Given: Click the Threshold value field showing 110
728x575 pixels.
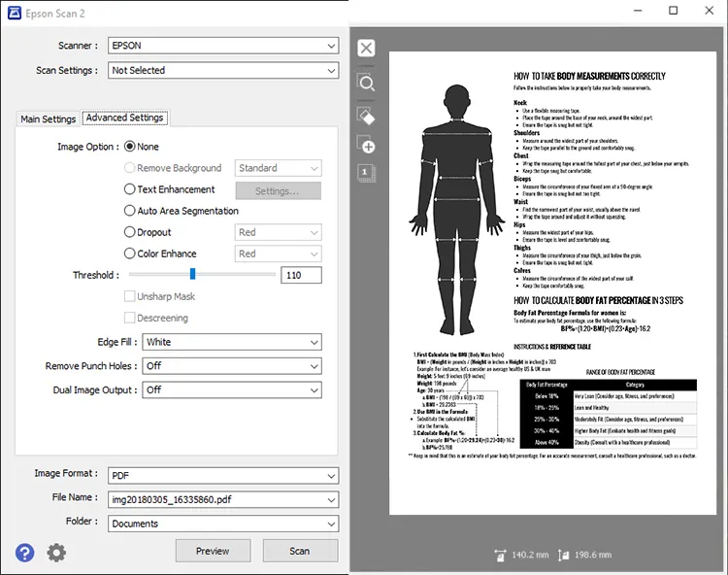Looking at the screenshot, I should (301, 275).
